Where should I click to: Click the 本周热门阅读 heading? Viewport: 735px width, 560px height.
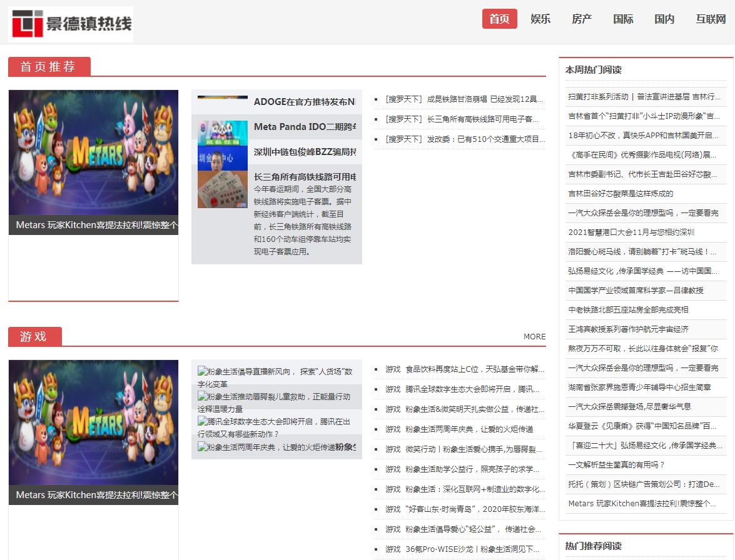click(x=594, y=70)
